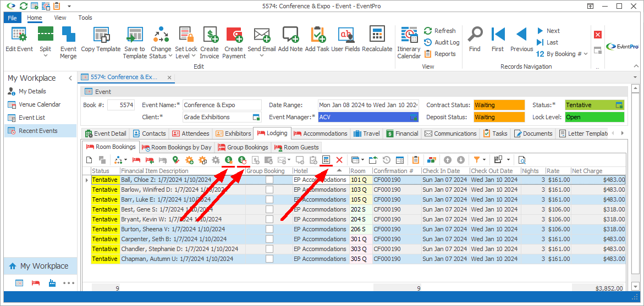
Task: Click the Recalculate ribbon icon
Action: (x=378, y=34)
